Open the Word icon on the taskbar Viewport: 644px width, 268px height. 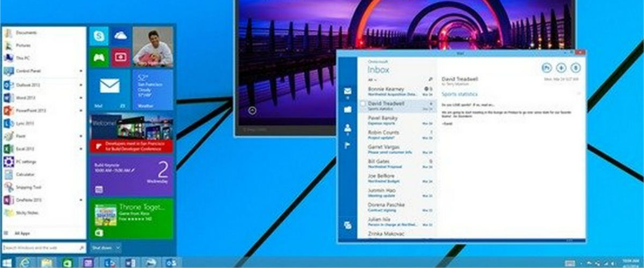point(129,263)
